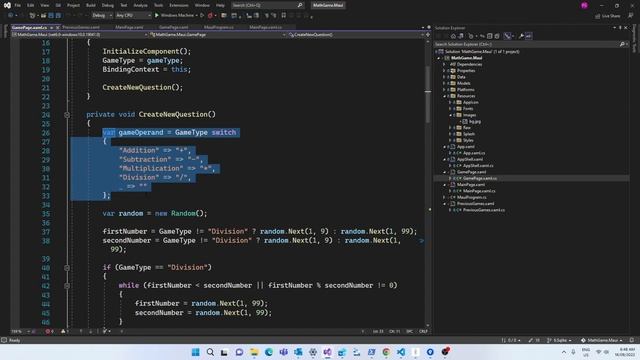This screenshot has height=360, width=640.
Task: Click Solution Explorer Properties wrench icon
Action: click(x=521, y=36)
